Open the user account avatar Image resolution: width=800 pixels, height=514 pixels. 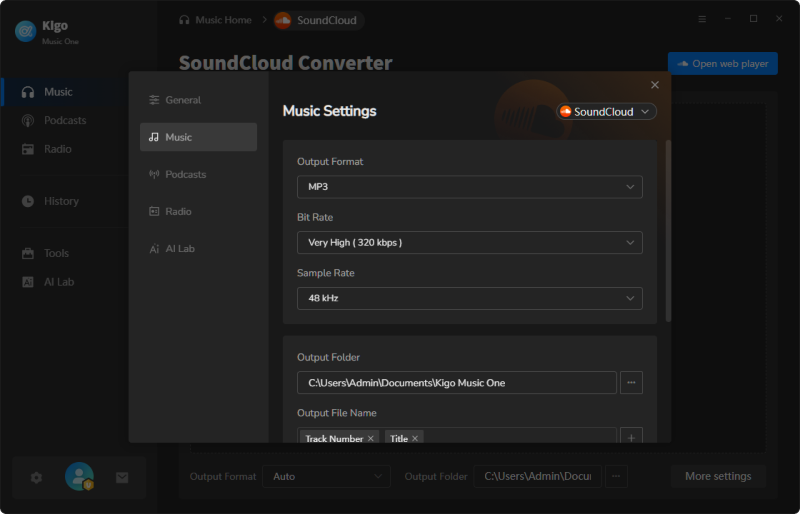pyautogui.click(x=79, y=477)
